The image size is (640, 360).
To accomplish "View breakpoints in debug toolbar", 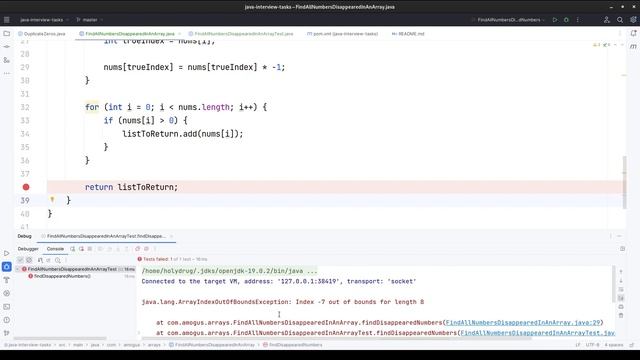I will (138, 249).
